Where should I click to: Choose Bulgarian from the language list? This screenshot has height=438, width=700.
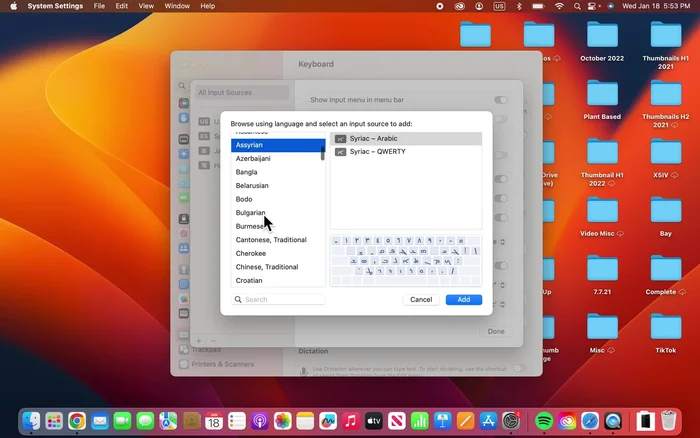click(251, 213)
